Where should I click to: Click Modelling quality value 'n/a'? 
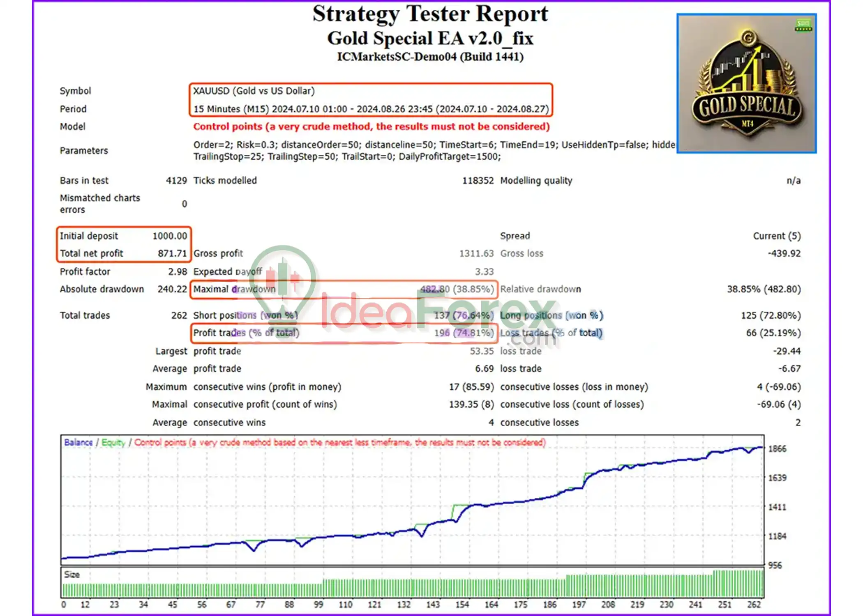tap(794, 181)
